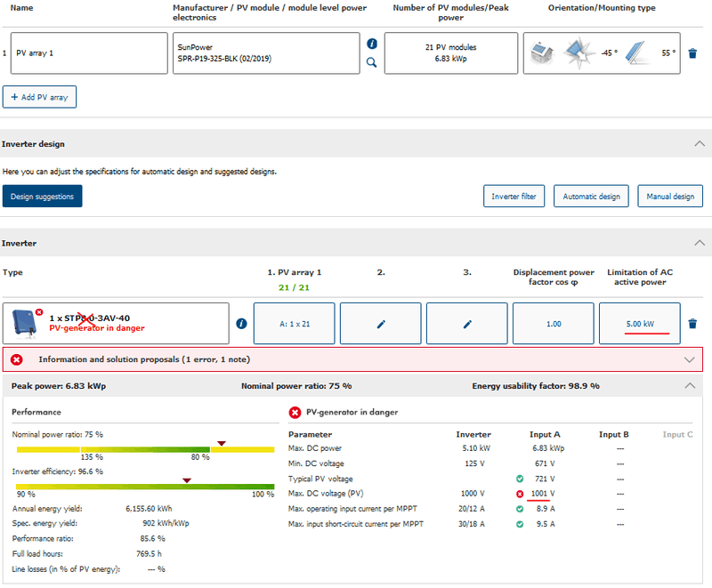Click the info icon next to inverter type

(241, 324)
